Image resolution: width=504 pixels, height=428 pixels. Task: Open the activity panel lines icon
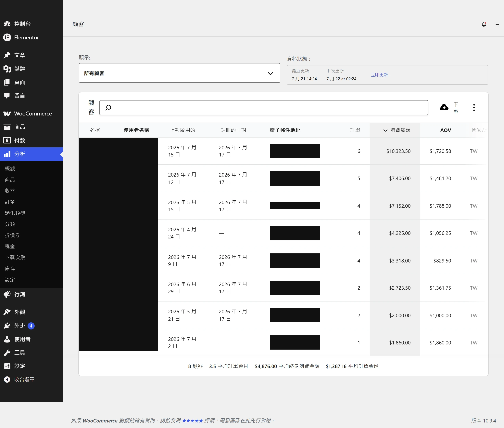[x=497, y=24]
